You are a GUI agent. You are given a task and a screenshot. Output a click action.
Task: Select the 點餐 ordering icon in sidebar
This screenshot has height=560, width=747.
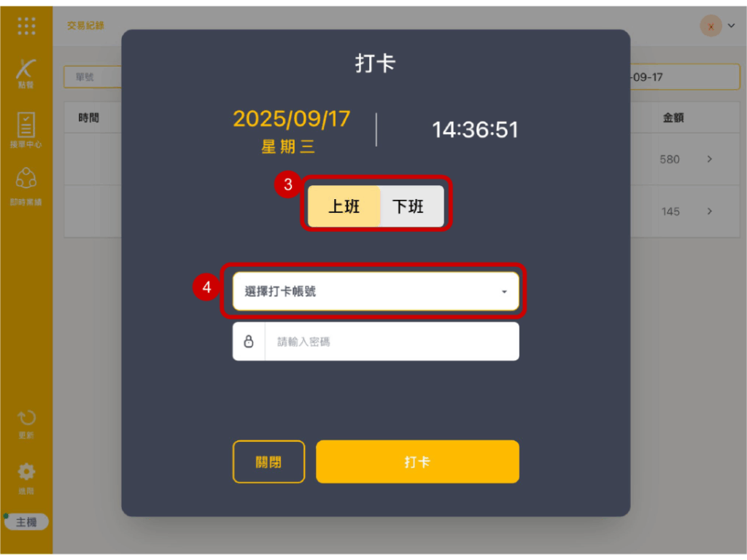[x=26, y=74]
